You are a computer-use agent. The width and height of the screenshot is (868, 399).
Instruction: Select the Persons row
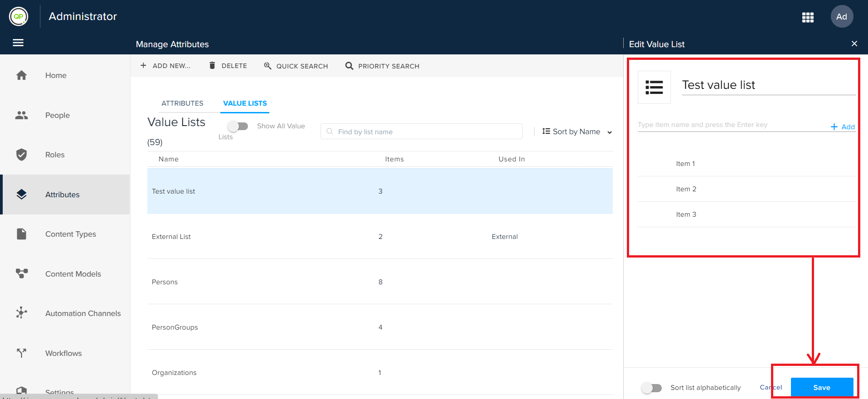coord(380,282)
